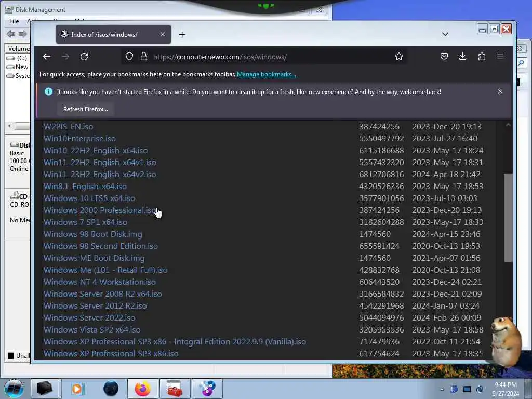Click Back arrow in Disk Management toolbar
532x399 pixels.
coord(11,34)
